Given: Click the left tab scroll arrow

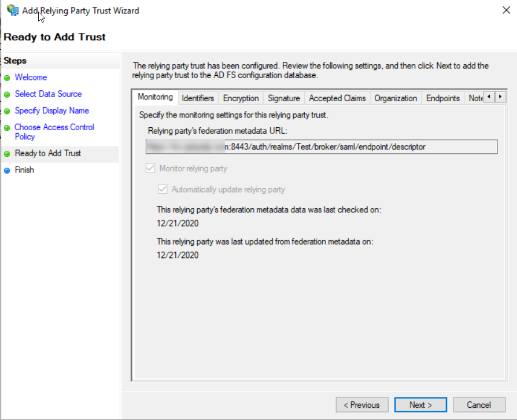Looking at the screenshot, I should click(x=489, y=97).
